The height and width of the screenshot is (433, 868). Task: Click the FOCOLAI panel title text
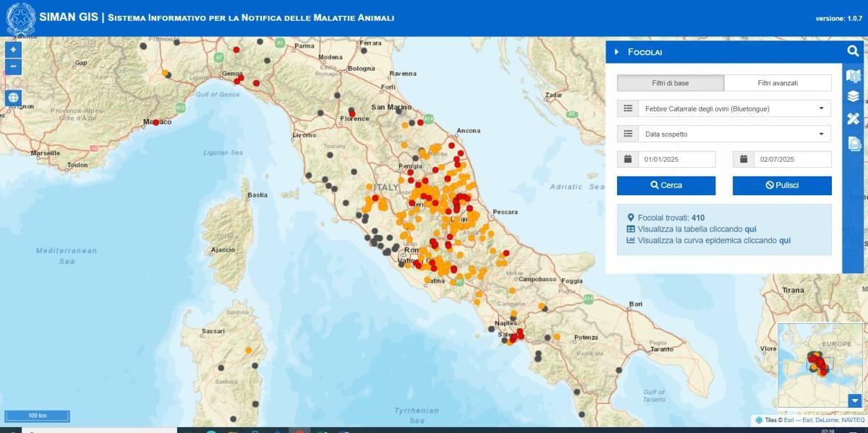[645, 52]
